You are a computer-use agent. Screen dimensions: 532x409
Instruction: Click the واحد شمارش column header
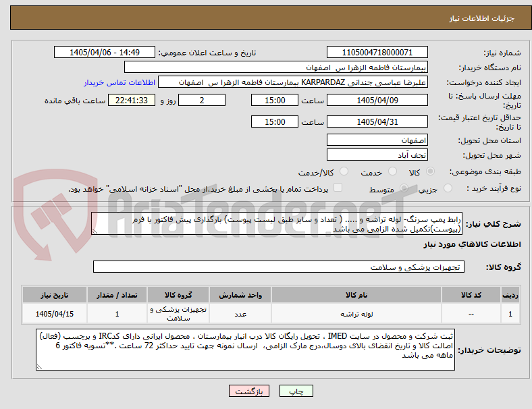click(240, 295)
